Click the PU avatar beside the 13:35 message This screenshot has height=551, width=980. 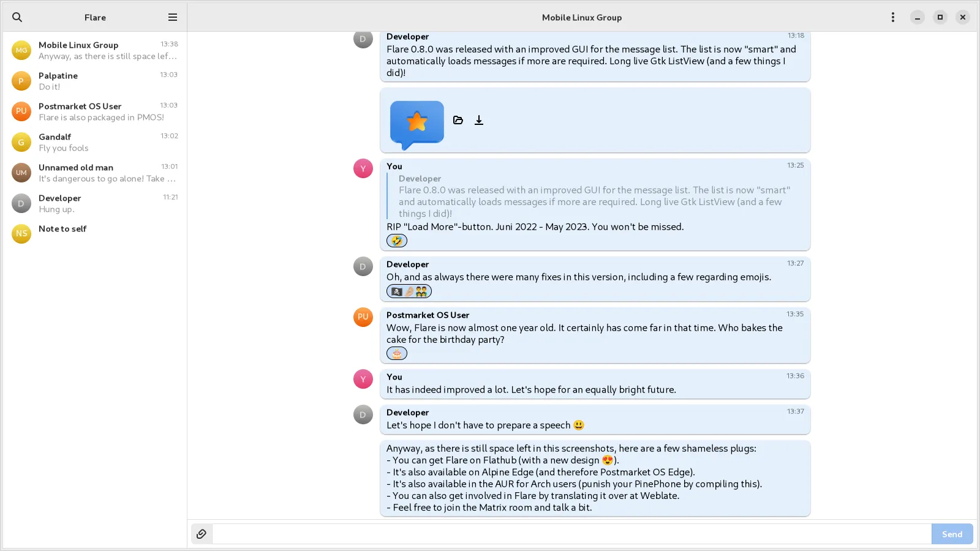pyautogui.click(x=363, y=317)
